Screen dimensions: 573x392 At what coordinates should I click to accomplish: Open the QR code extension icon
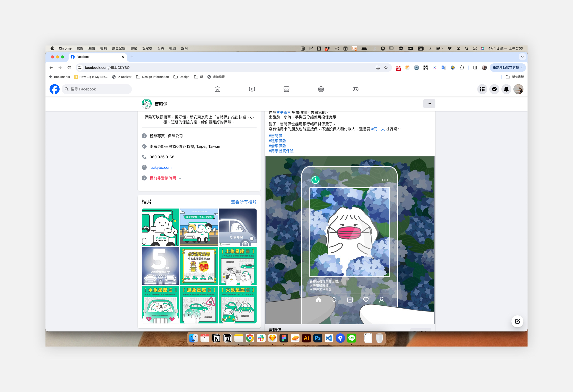click(426, 68)
